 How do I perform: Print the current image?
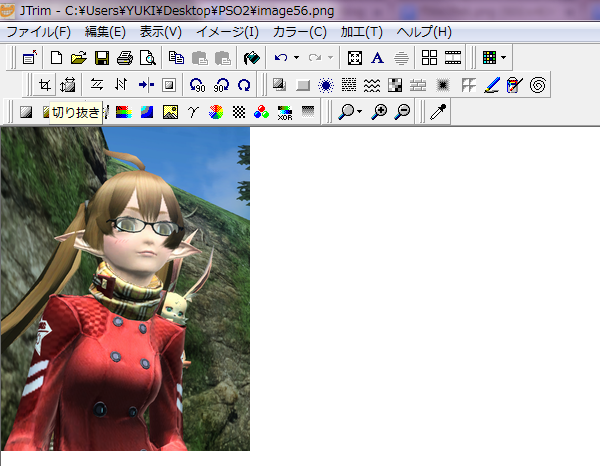125,58
